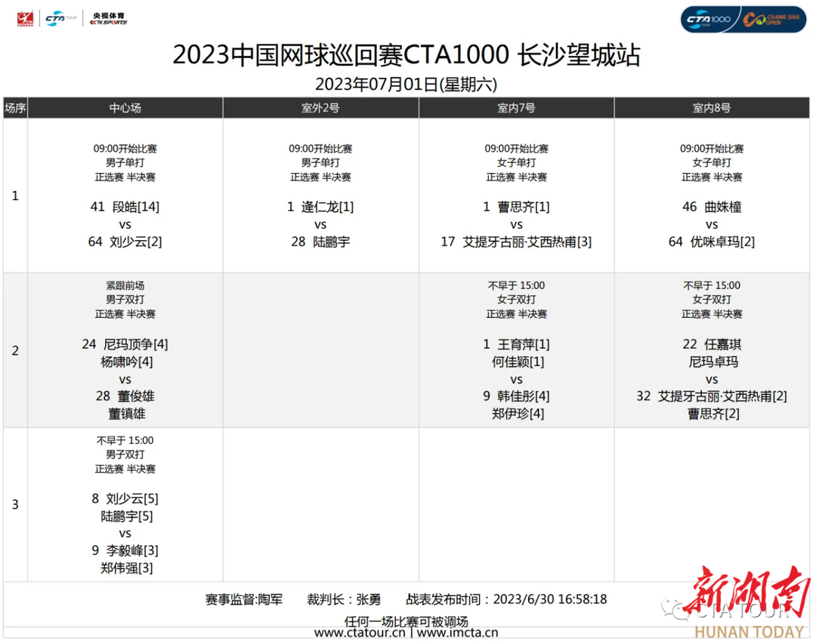Click the CTA Tour logo in header
The image size is (816, 644).
point(57,17)
